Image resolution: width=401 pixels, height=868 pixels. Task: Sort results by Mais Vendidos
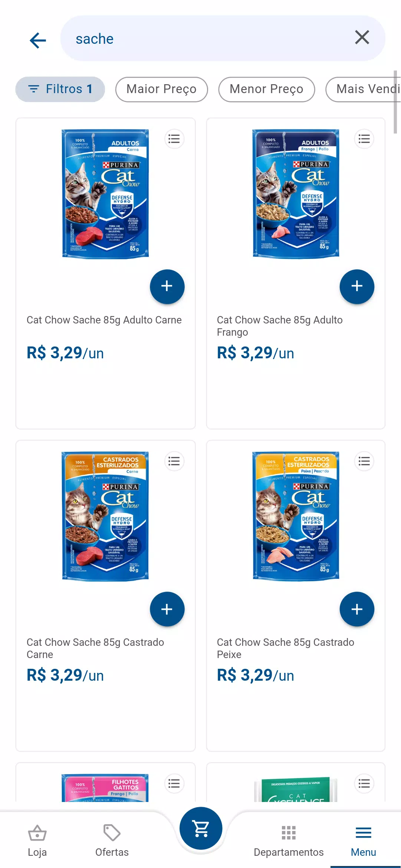[363, 89]
